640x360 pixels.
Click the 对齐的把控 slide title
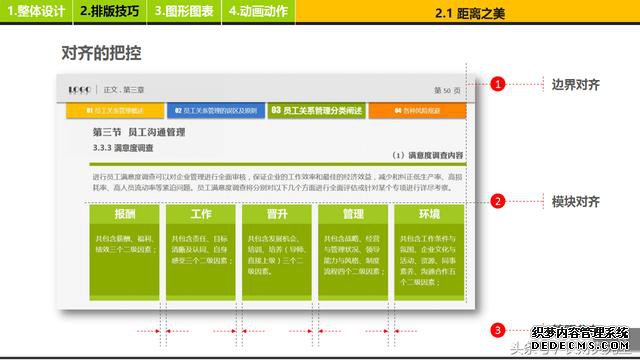pyautogui.click(x=101, y=53)
